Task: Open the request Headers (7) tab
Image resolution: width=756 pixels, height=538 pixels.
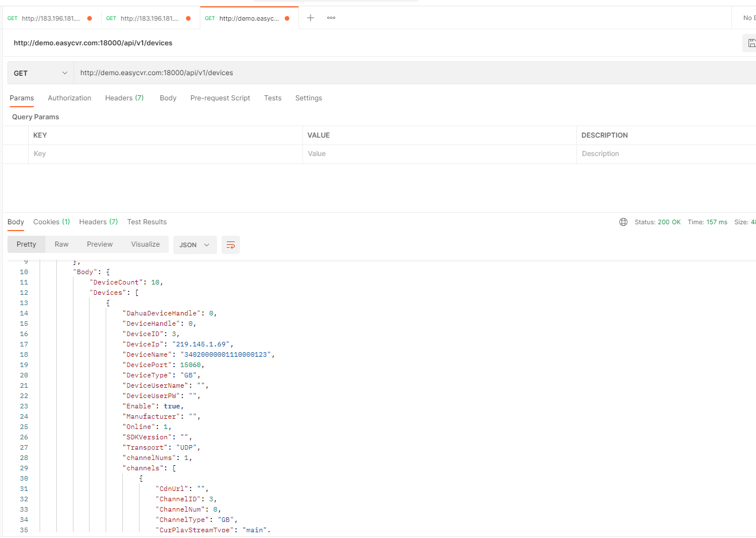Action: (124, 98)
